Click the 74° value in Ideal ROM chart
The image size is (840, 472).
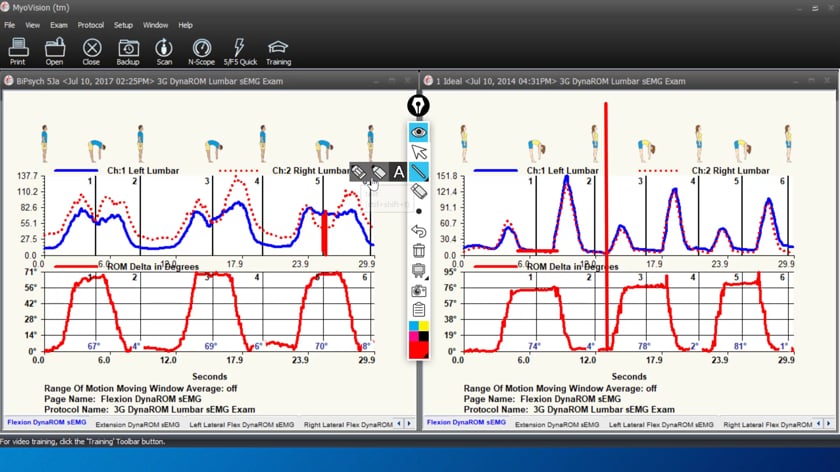(534, 346)
